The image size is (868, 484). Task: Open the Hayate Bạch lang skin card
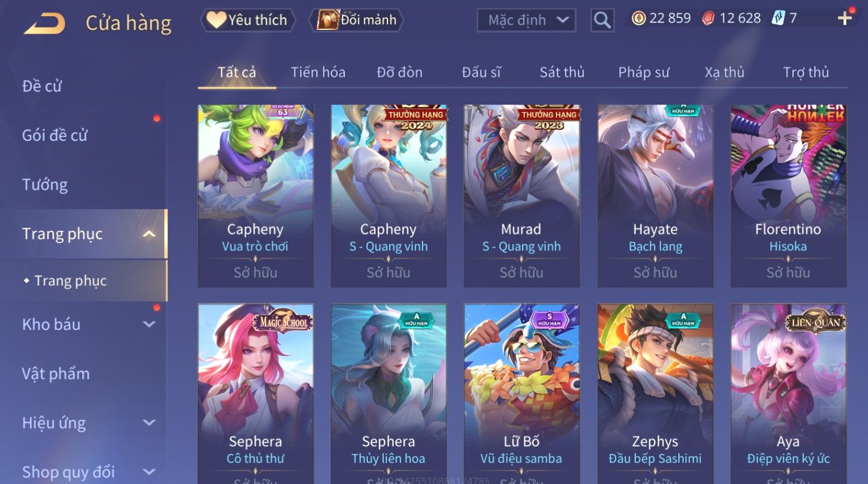coord(655,195)
